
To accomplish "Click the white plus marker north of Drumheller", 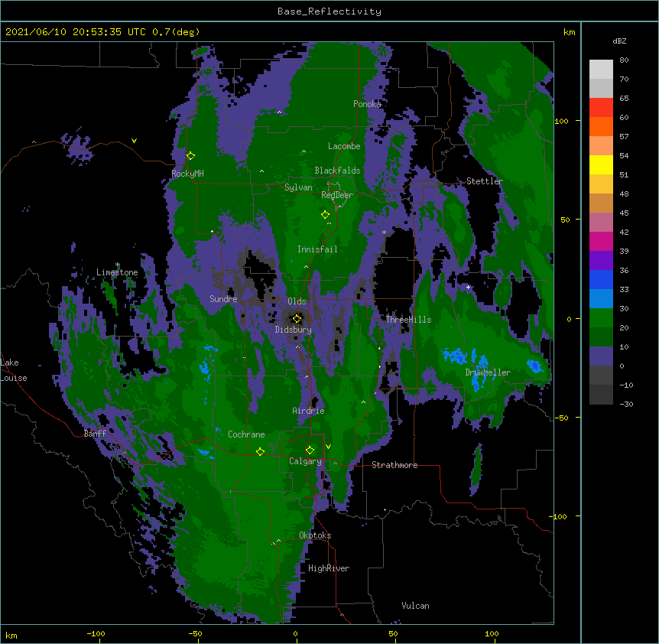I will click(x=468, y=287).
